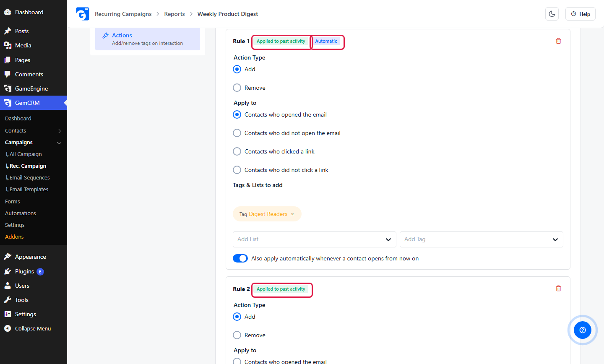Open the floating help chat bubble

click(x=583, y=330)
